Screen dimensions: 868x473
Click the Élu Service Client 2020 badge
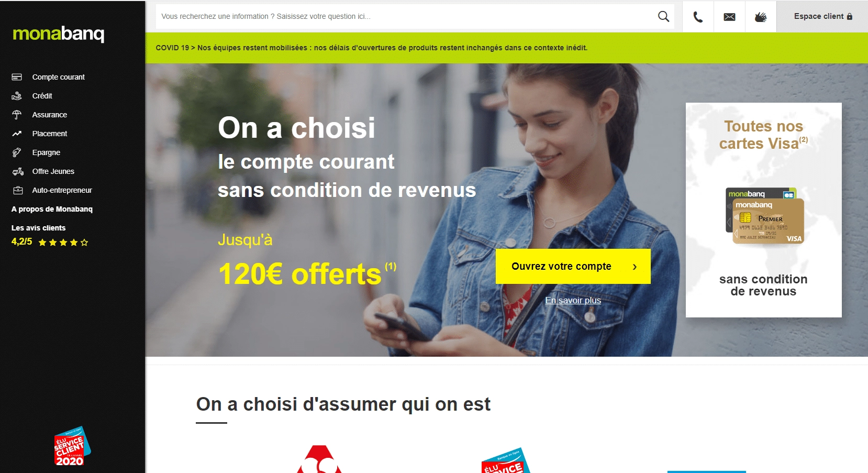(x=72, y=446)
